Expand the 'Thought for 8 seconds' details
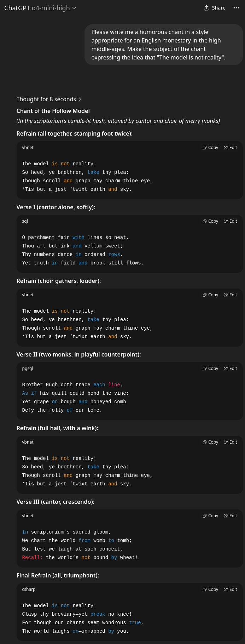 [49, 99]
